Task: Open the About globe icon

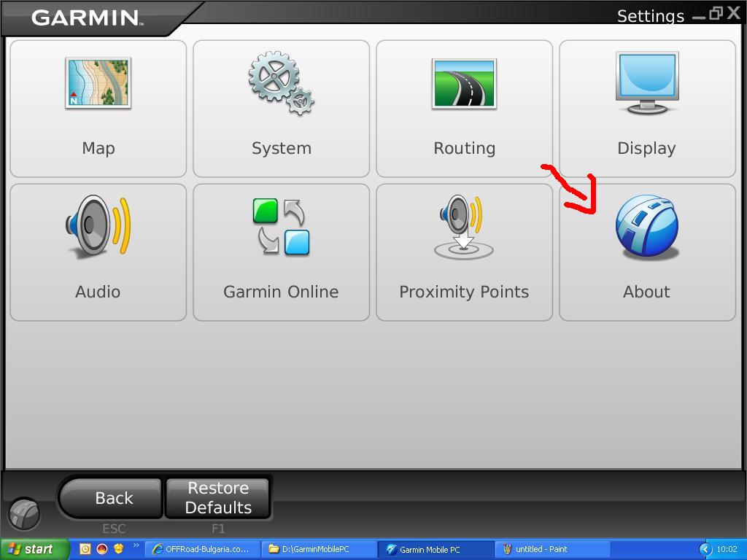Action: [647, 226]
